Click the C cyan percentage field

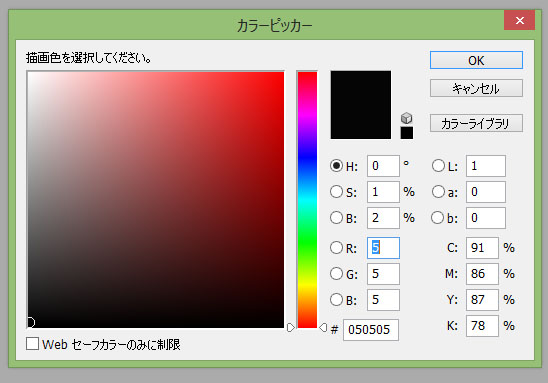[482, 248]
